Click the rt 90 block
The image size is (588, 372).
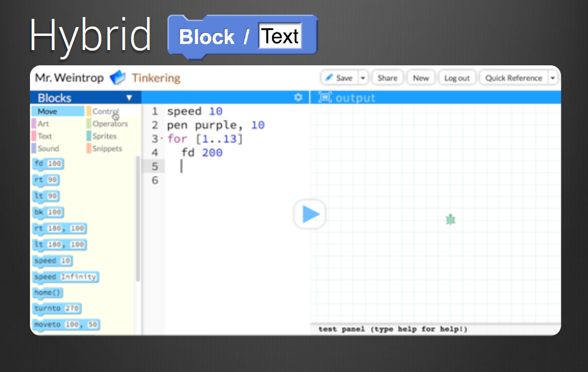pos(46,180)
